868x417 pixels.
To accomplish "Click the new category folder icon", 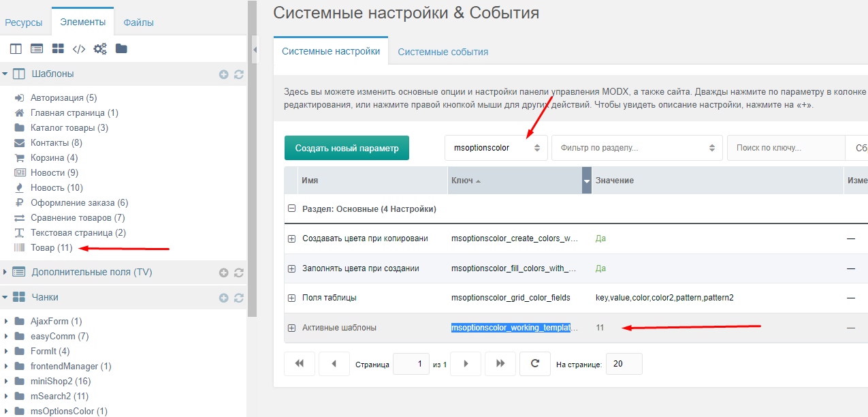I will tap(121, 48).
